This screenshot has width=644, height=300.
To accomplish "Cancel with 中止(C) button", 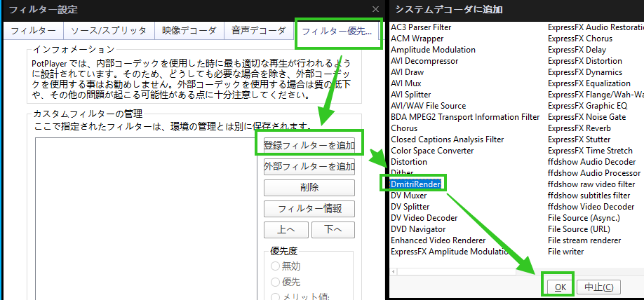I will tap(598, 287).
